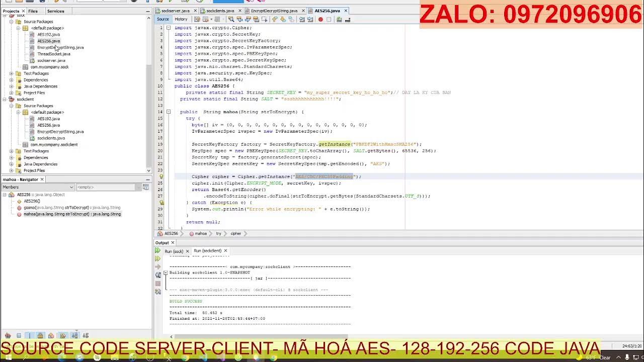Image resolution: width=644 pixels, height=362 pixels.
Task: Toggle Show Inherited Members in Navigator
Action: click(8, 335)
